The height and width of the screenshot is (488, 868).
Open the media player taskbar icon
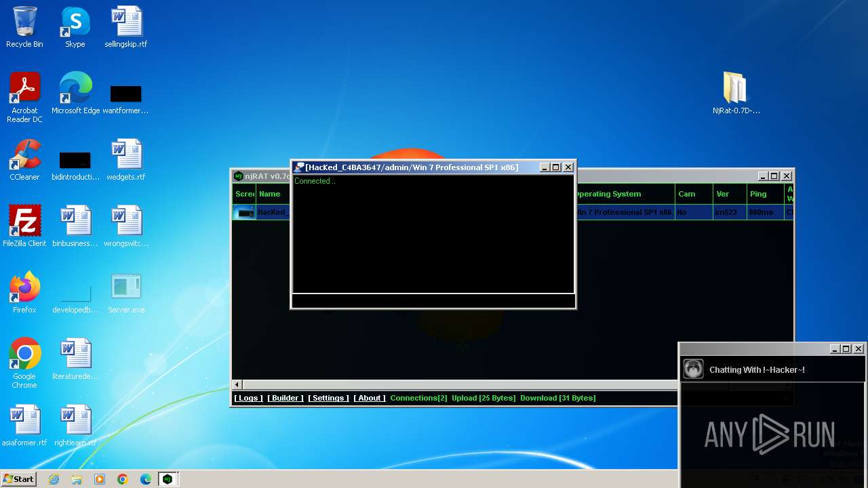pos(100,479)
